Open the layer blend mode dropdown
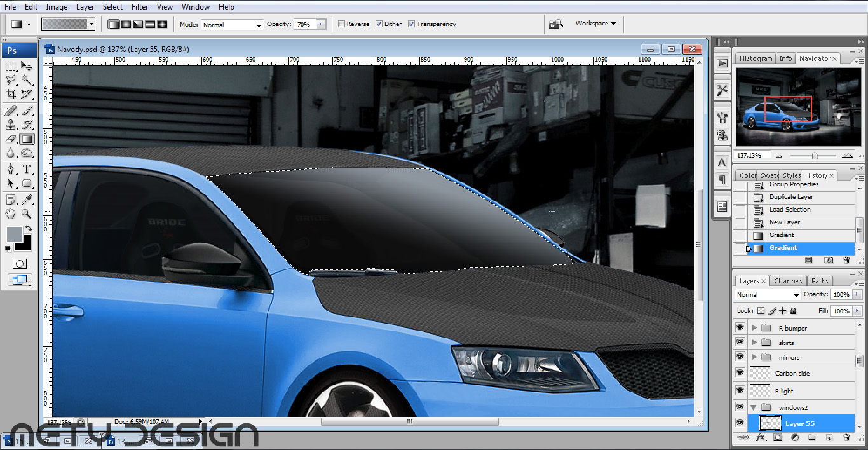The height and width of the screenshot is (450, 868). tap(768, 295)
